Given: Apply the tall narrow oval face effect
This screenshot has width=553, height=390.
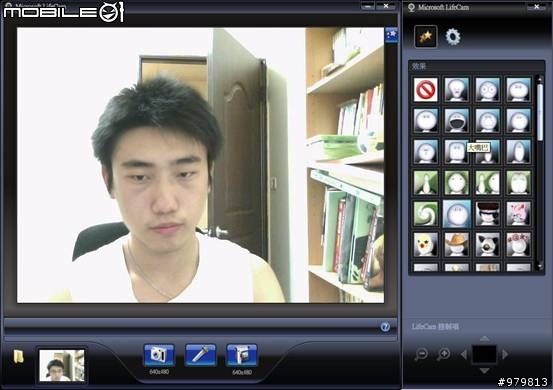Looking at the screenshot, I should click(x=518, y=152).
